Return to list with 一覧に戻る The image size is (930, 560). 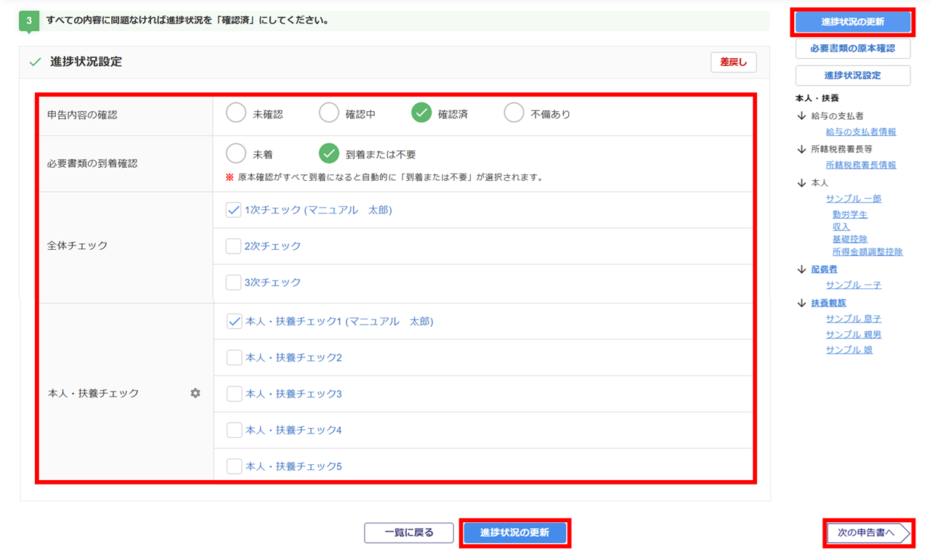pyautogui.click(x=409, y=532)
